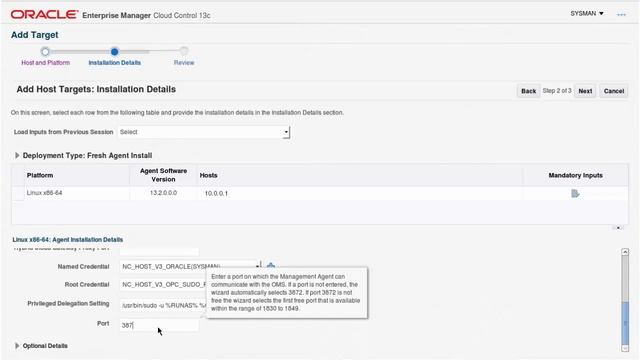Open the SYSMAN user menu
The height and width of the screenshot is (360, 640).
[x=587, y=13]
